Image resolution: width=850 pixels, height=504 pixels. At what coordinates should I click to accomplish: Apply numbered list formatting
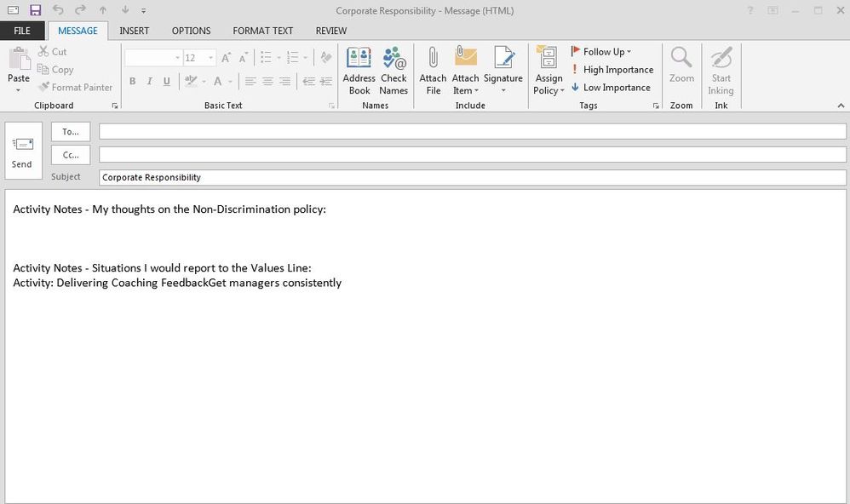coord(293,57)
